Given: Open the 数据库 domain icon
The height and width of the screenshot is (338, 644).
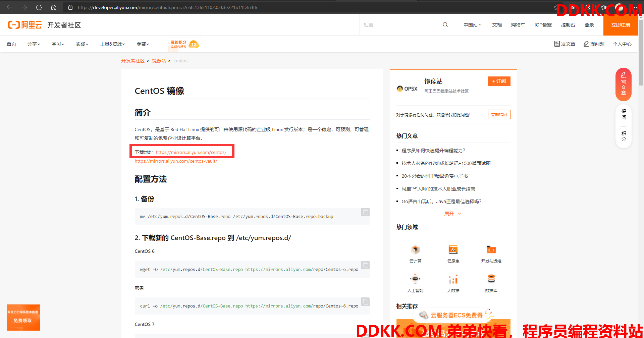Looking at the screenshot, I should coord(491,279).
